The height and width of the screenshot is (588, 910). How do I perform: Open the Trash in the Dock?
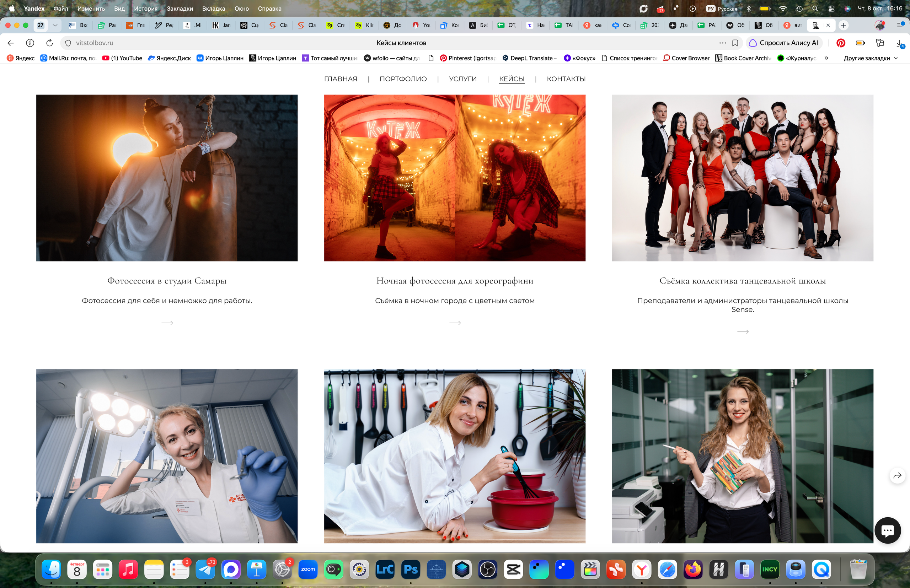tap(858, 569)
